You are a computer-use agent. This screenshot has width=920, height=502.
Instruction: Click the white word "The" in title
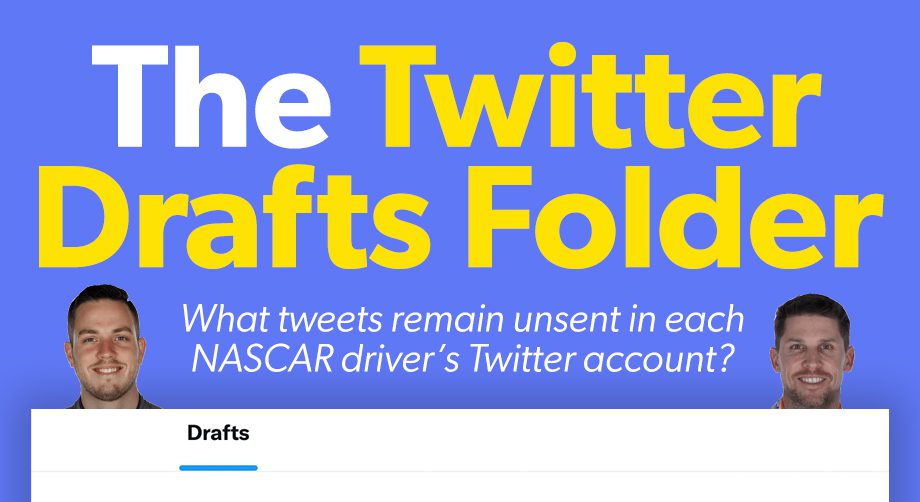point(211,96)
